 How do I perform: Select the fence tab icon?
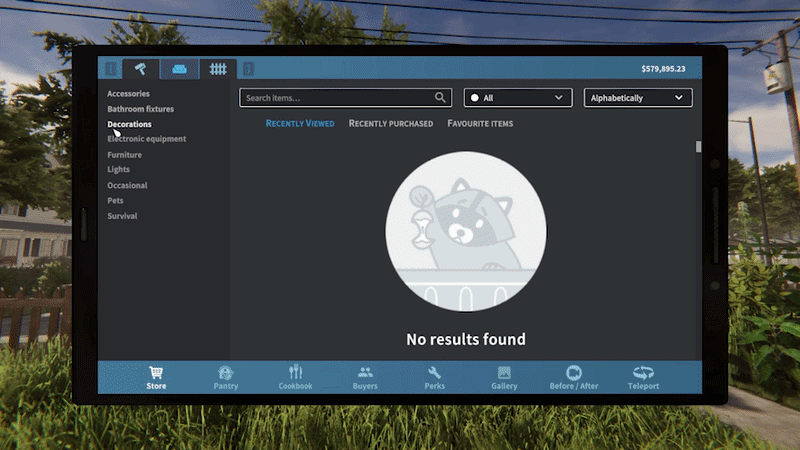[216, 69]
